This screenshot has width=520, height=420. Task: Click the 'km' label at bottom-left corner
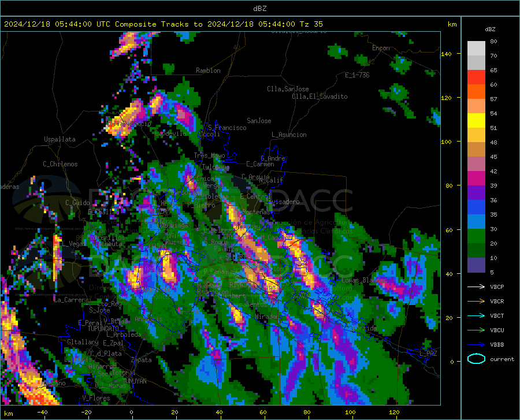tap(8, 414)
